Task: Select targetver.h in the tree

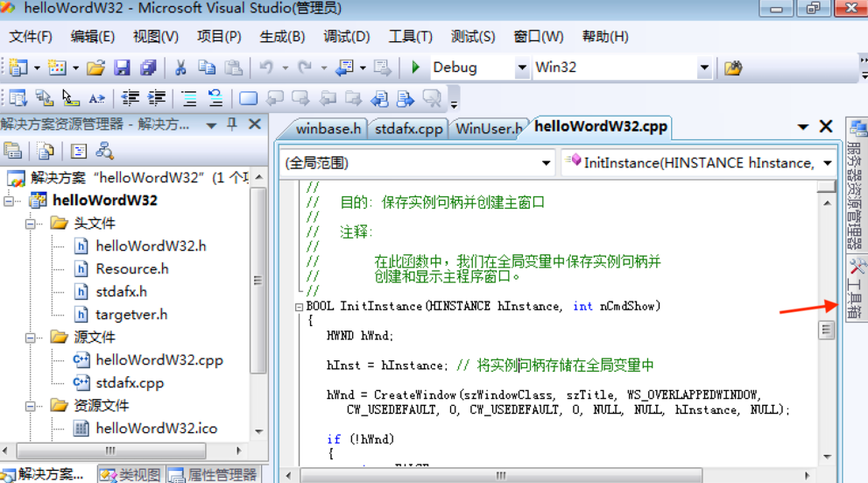Action: [131, 315]
